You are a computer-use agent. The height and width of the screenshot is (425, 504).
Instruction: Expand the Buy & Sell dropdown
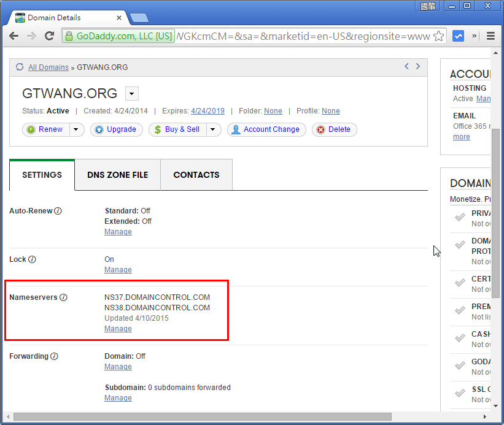[211, 129]
